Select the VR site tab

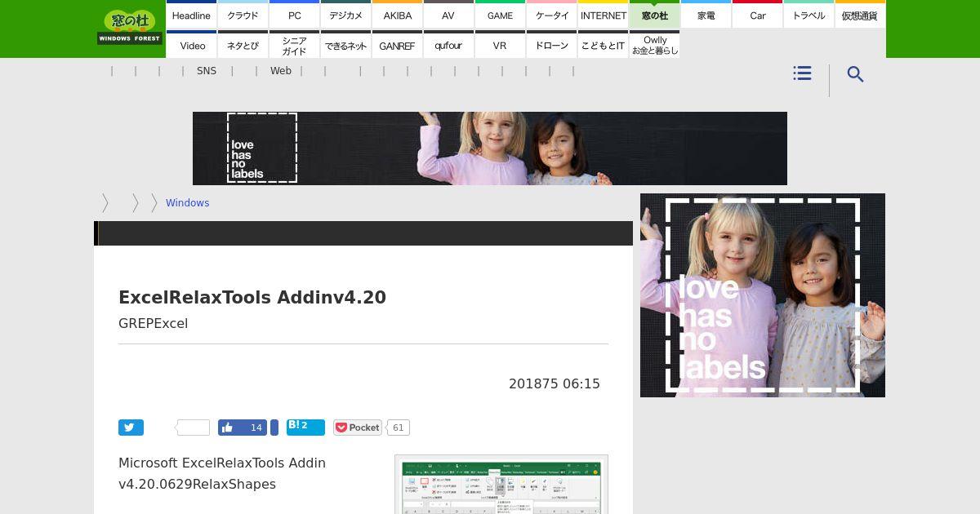[500, 45]
